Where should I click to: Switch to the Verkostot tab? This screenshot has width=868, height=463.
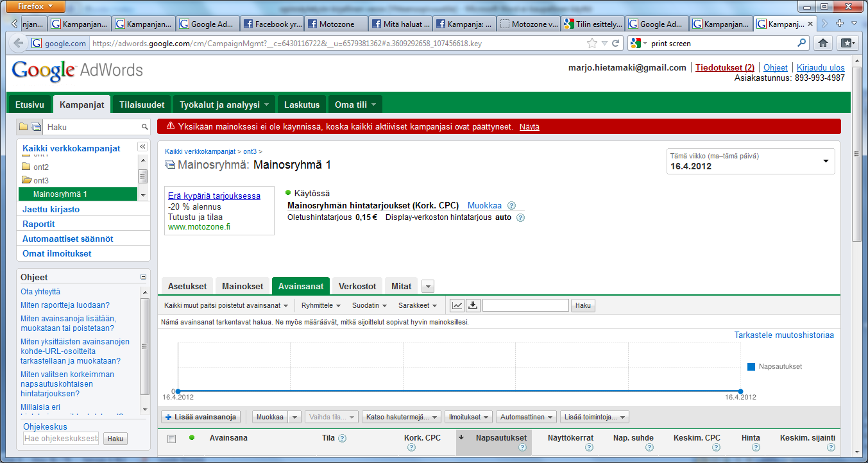coord(357,287)
